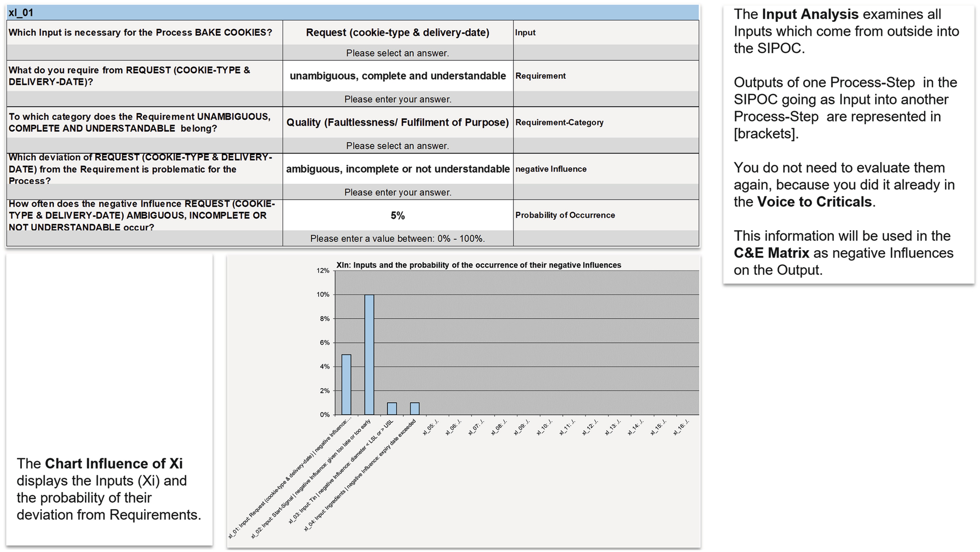980x552 pixels.
Task: Click the '[brackets].' text in the side note
Action: (766, 134)
